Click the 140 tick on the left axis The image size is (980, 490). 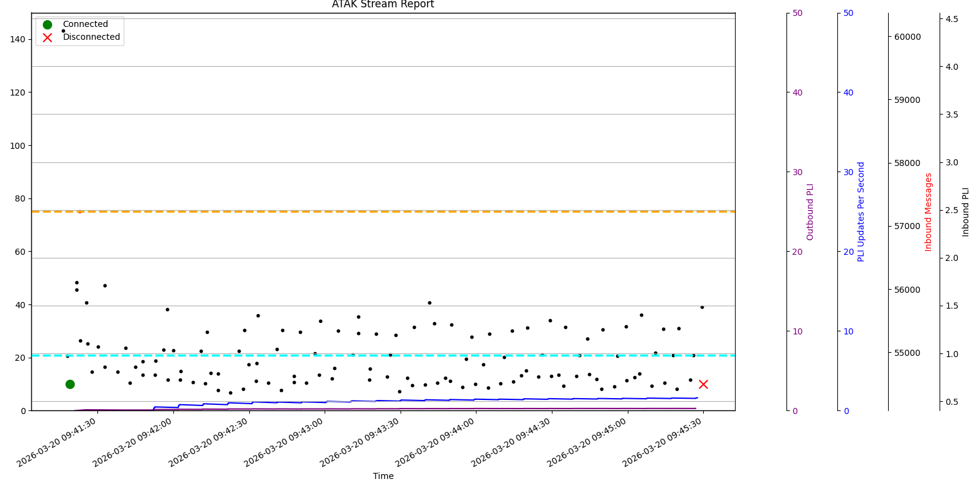tap(17, 39)
